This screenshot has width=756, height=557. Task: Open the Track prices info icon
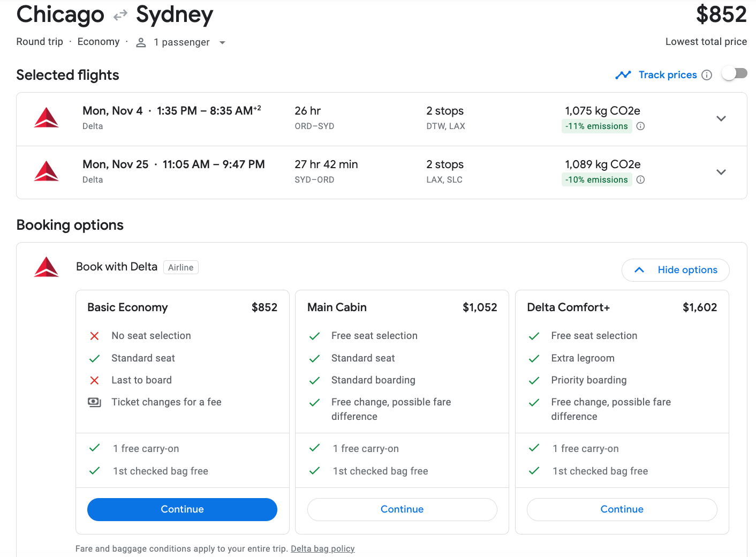pos(707,75)
